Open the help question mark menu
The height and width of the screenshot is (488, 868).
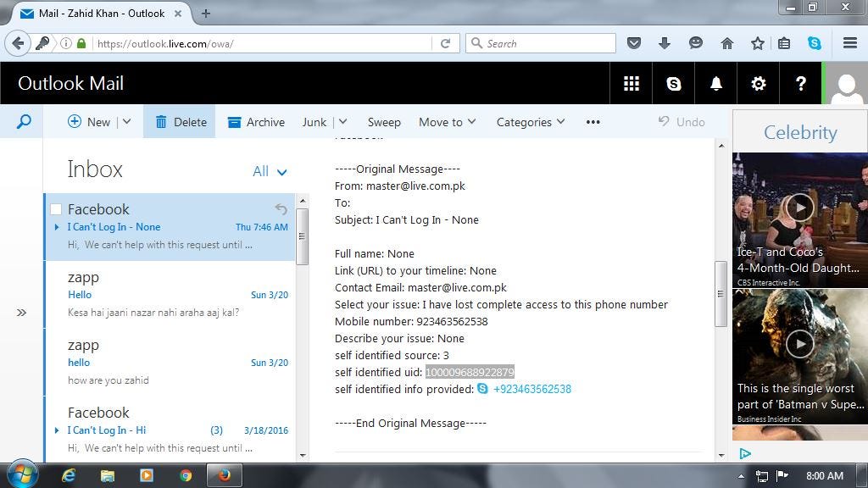(800, 84)
